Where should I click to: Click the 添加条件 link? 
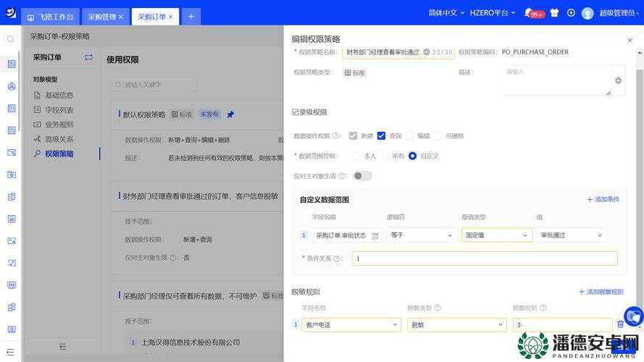coord(603,200)
